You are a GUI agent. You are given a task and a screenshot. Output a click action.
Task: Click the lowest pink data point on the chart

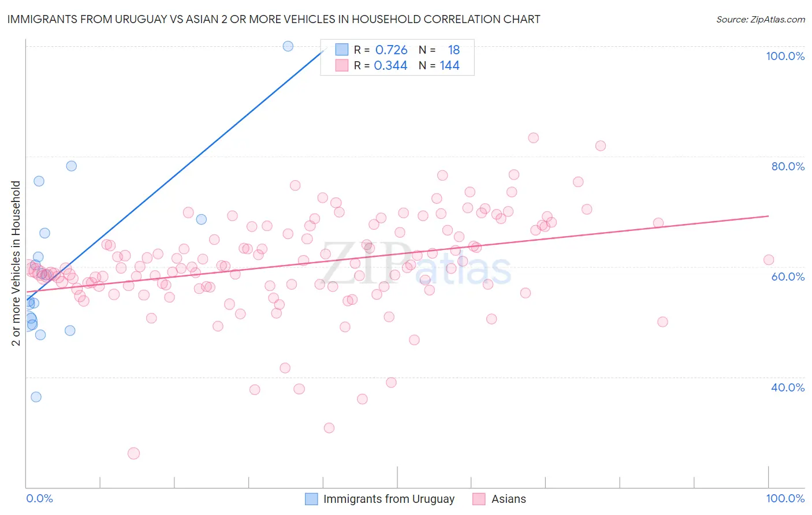coord(133,453)
